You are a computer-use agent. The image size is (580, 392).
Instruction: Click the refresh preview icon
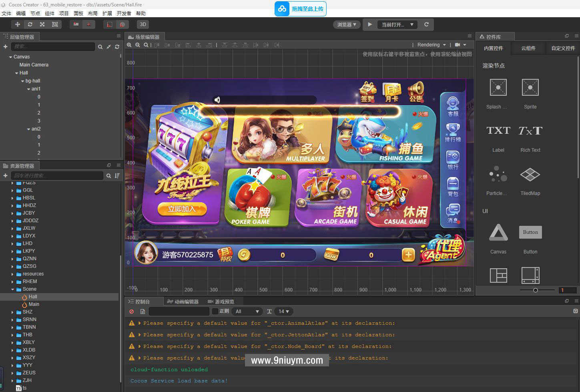[x=426, y=24]
